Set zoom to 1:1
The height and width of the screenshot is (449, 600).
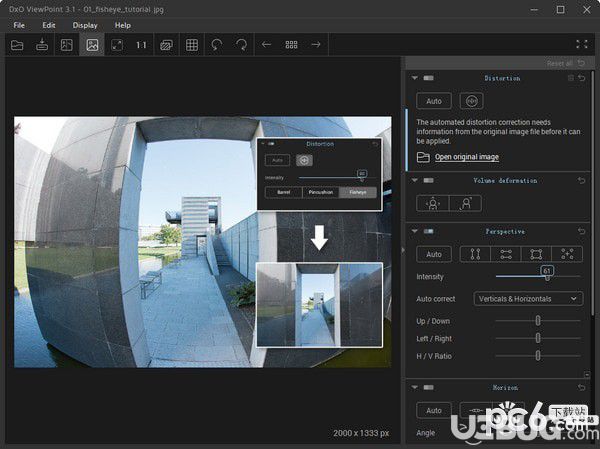tap(141, 45)
